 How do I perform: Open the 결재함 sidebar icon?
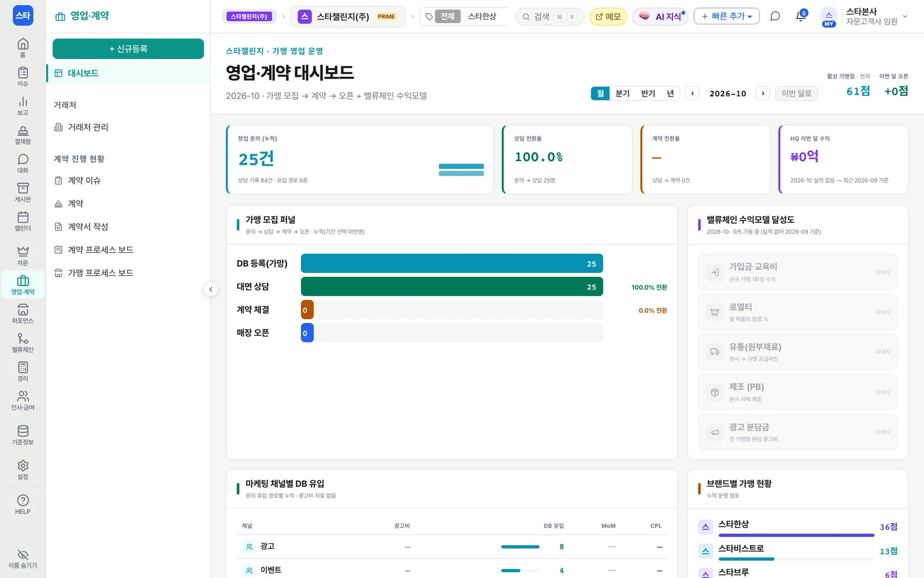[23, 134]
